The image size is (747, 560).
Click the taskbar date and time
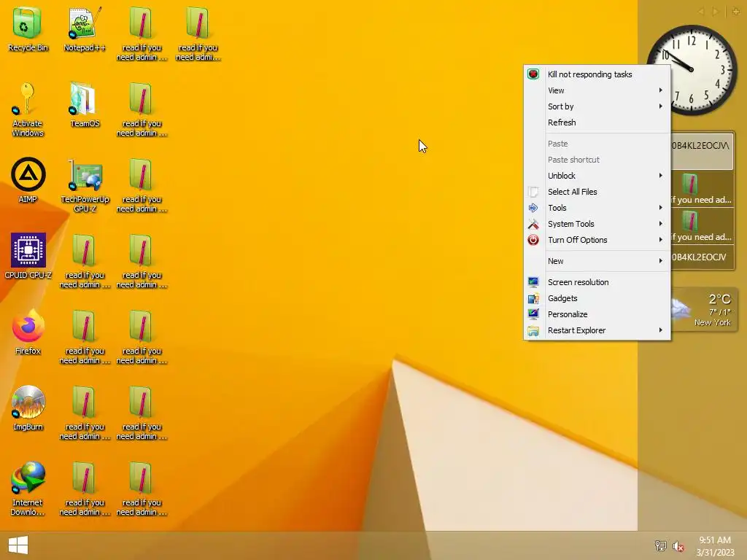click(715, 545)
